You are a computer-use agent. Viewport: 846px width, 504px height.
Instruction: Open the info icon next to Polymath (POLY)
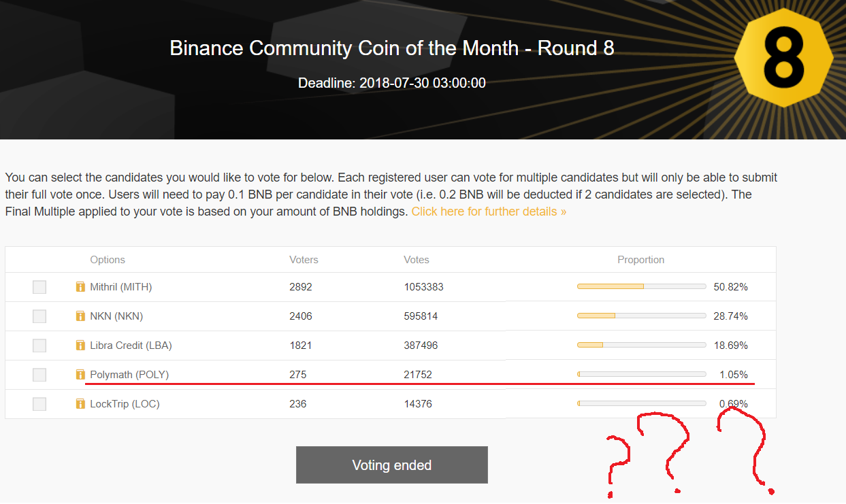pos(80,375)
